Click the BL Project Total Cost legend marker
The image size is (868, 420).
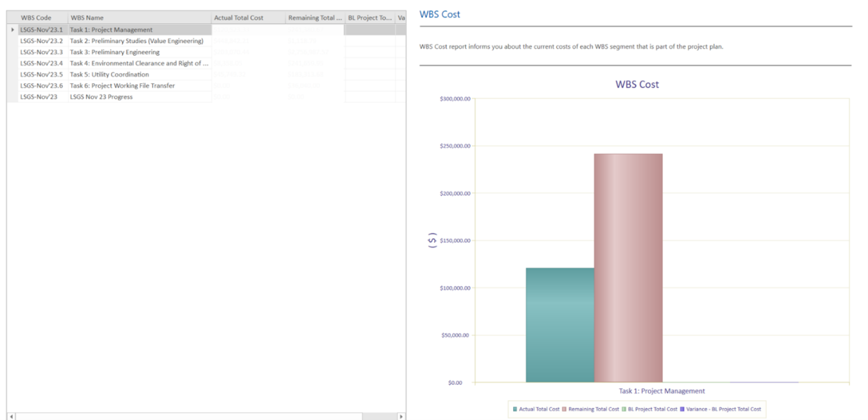coord(624,409)
